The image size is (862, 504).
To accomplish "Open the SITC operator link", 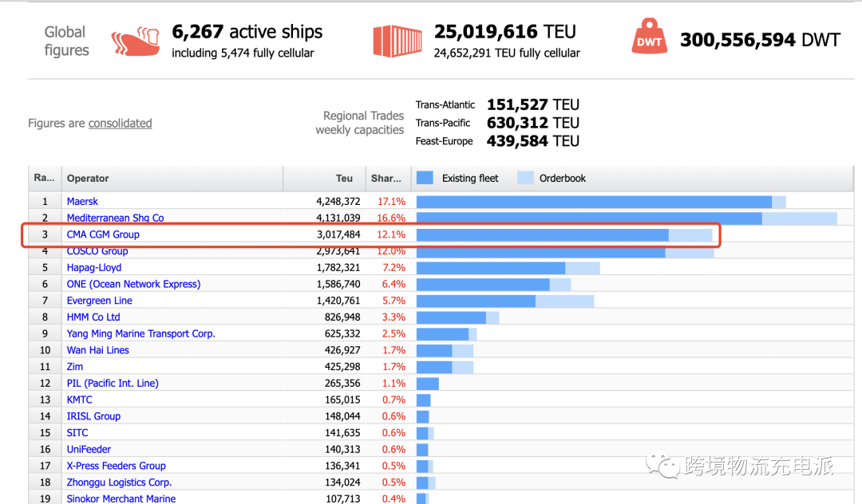I will point(77,433).
